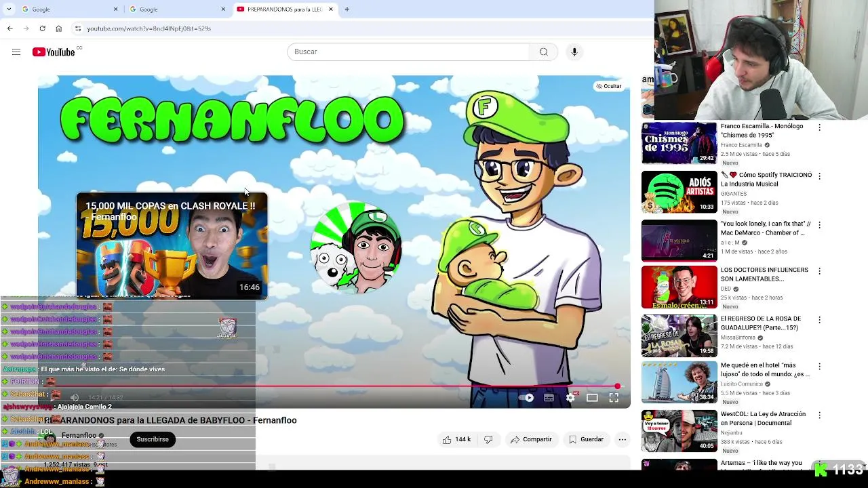Close the YouTube video tab
Viewport: 868px width, 488px height.
tap(331, 9)
